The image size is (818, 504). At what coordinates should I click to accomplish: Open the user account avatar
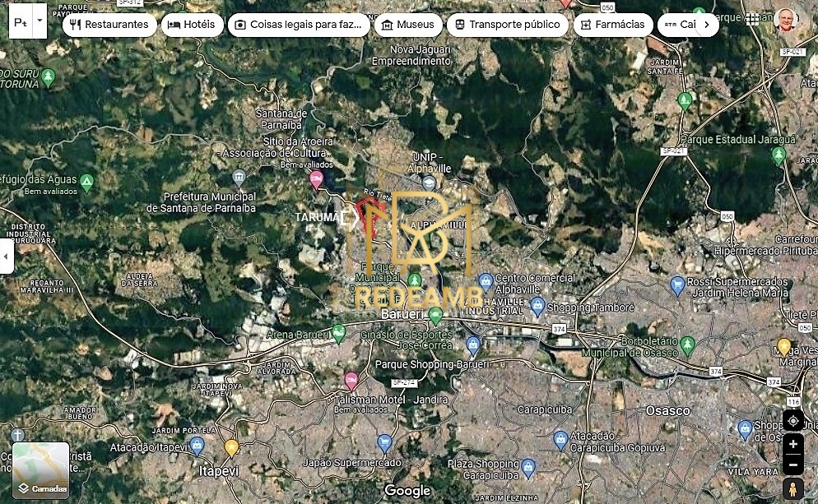click(786, 21)
